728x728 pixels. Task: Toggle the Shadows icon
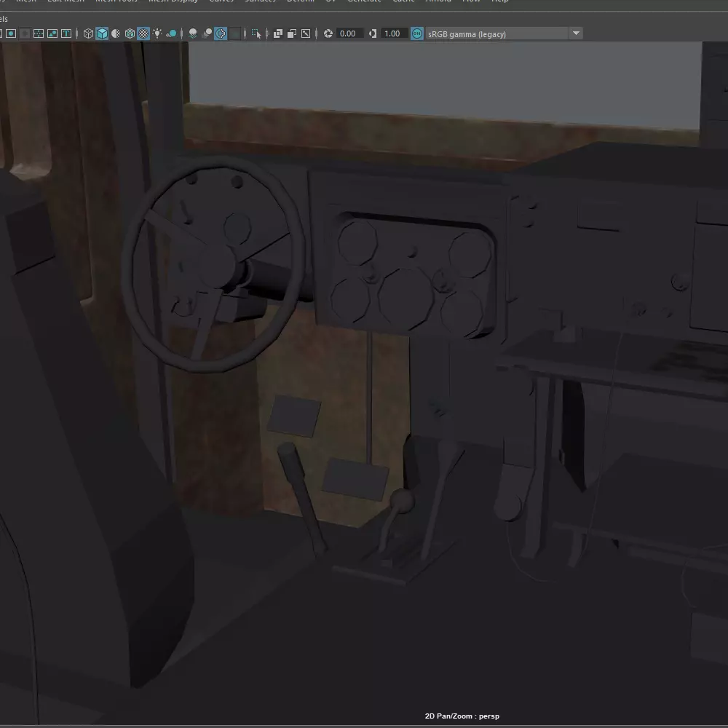pos(171,33)
